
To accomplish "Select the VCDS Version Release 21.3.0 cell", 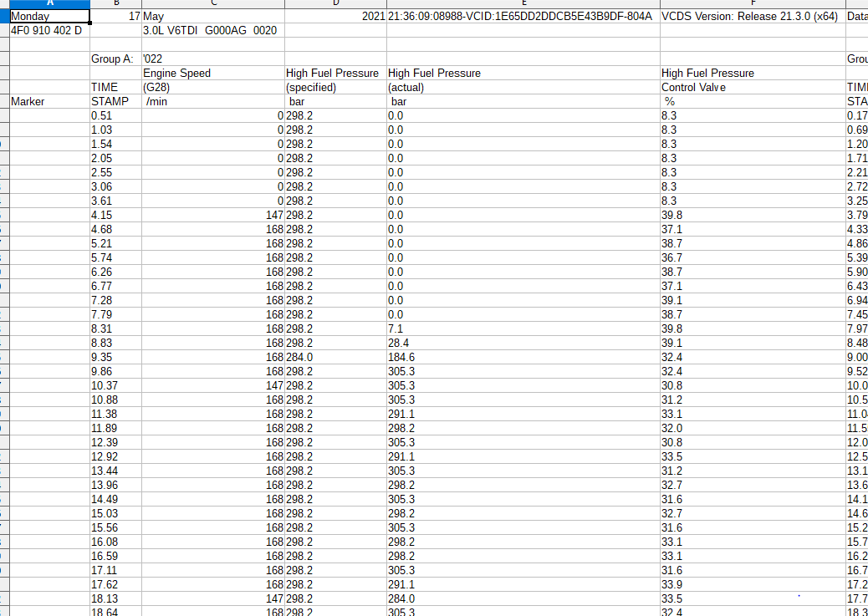I will pos(750,17).
